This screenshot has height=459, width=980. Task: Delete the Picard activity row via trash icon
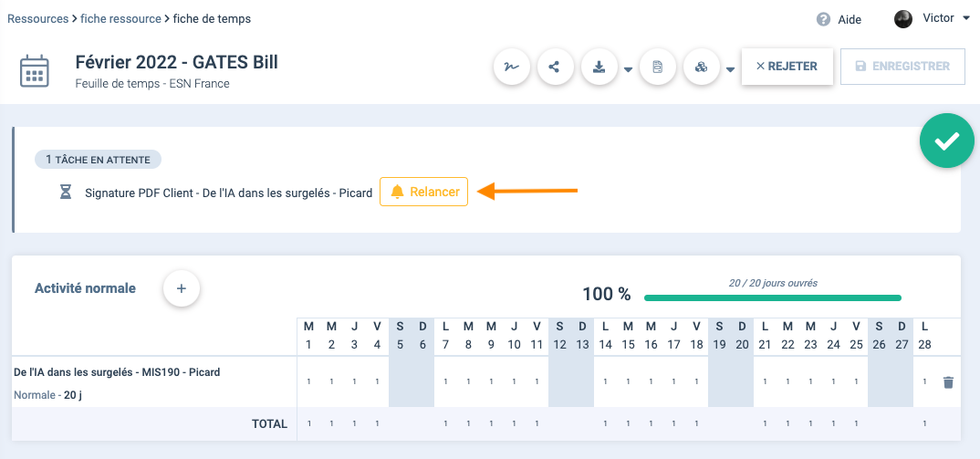coord(948,382)
